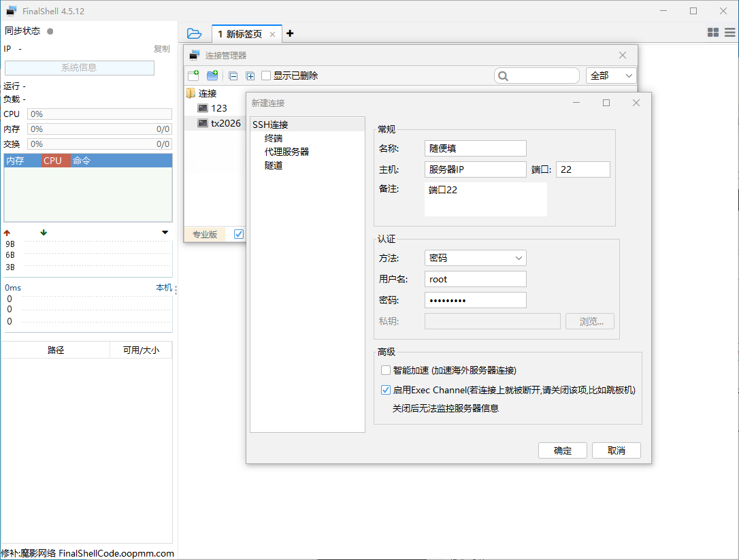The height and width of the screenshot is (560, 739).
Task: Focus the 端口 input field
Action: [583, 169]
